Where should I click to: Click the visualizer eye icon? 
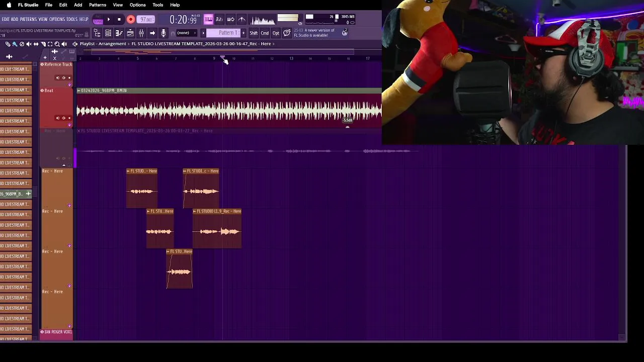point(300,23)
